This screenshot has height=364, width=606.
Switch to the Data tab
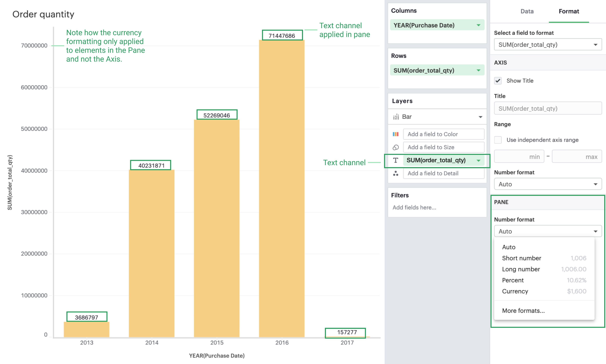527,11
